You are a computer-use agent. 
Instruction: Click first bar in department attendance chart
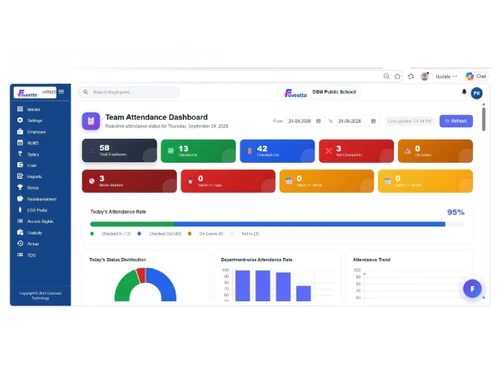(243, 286)
